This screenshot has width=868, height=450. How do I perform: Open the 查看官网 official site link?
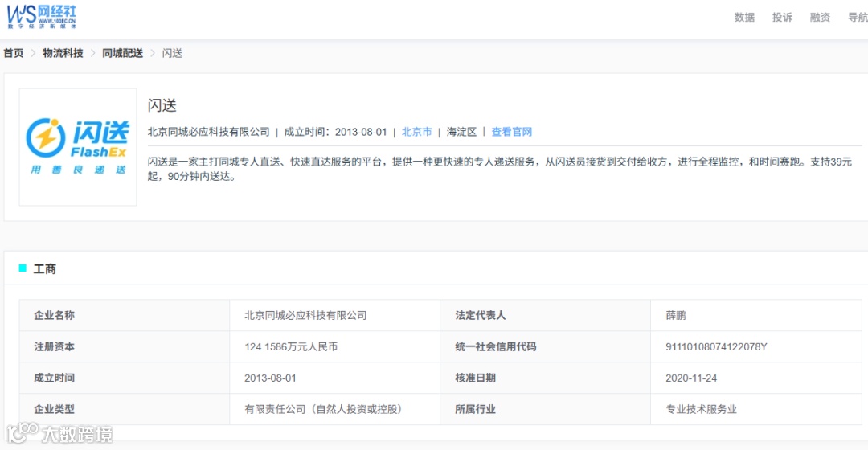pyautogui.click(x=511, y=132)
